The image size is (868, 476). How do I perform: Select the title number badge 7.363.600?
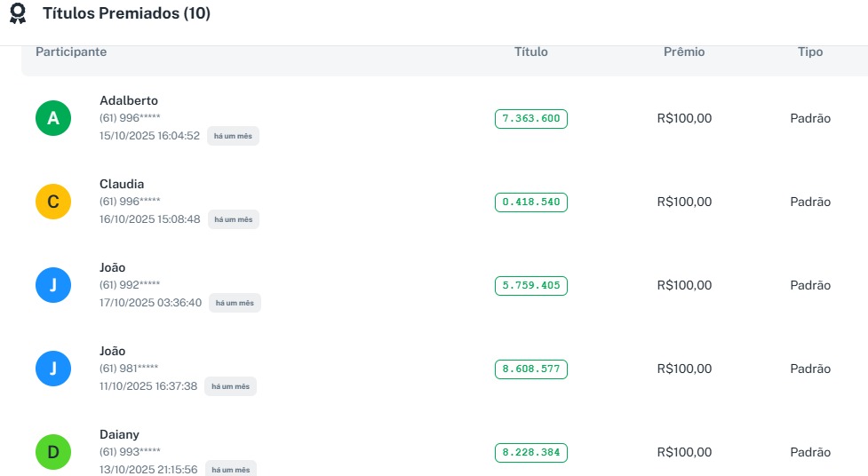coord(531,118)
